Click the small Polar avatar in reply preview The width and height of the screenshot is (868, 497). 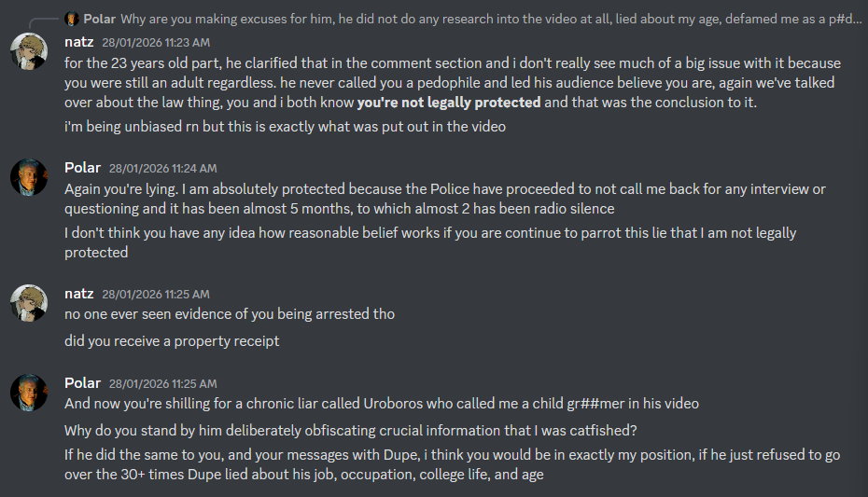click(72, 19)
